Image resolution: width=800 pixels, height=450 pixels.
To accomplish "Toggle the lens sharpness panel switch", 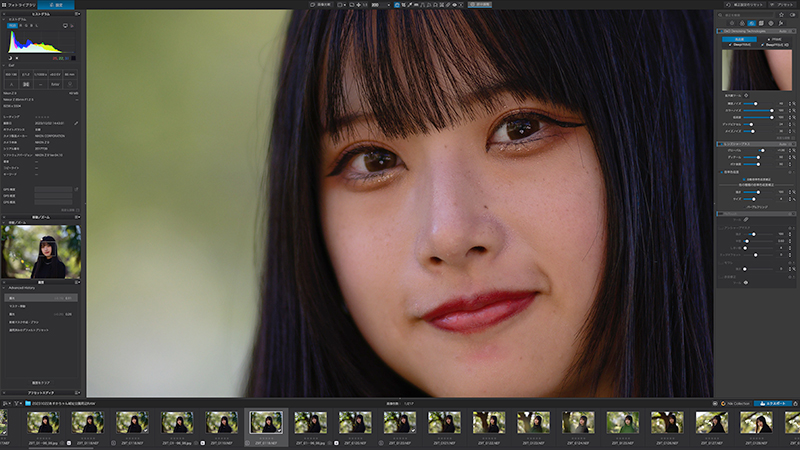I will click(x=720, y=144).
